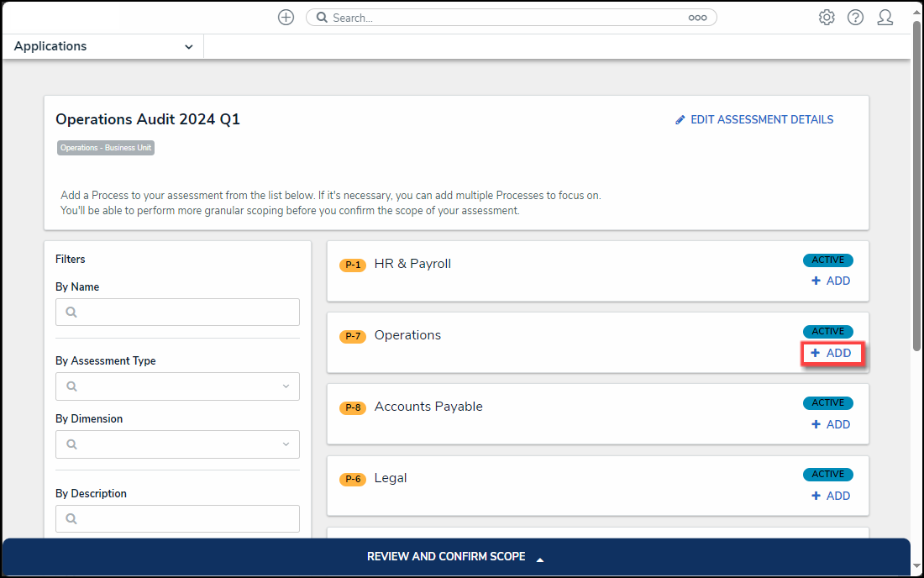Click the Accounts Payable process name

click(428, 407)
